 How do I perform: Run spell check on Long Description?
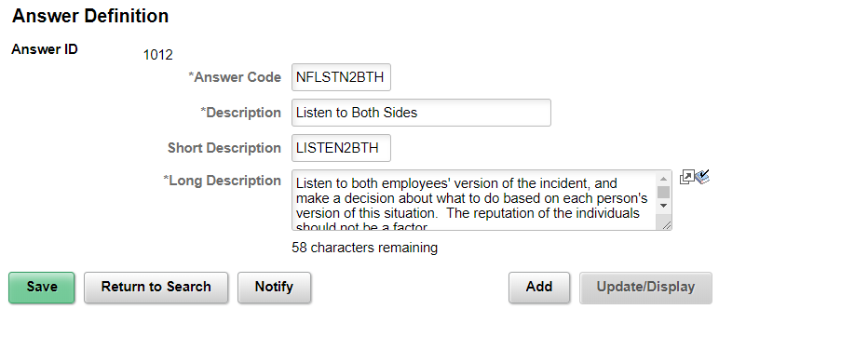pyautogui.click(x=702, y=177)
